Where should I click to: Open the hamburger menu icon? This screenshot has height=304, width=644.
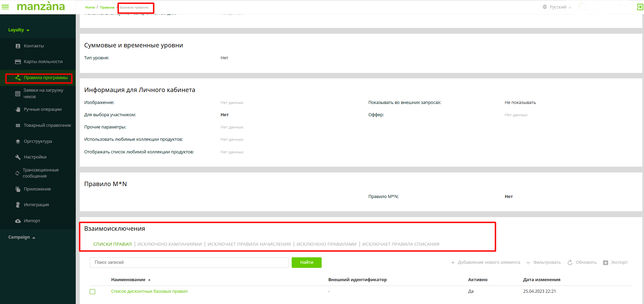(x=5, y=7)
